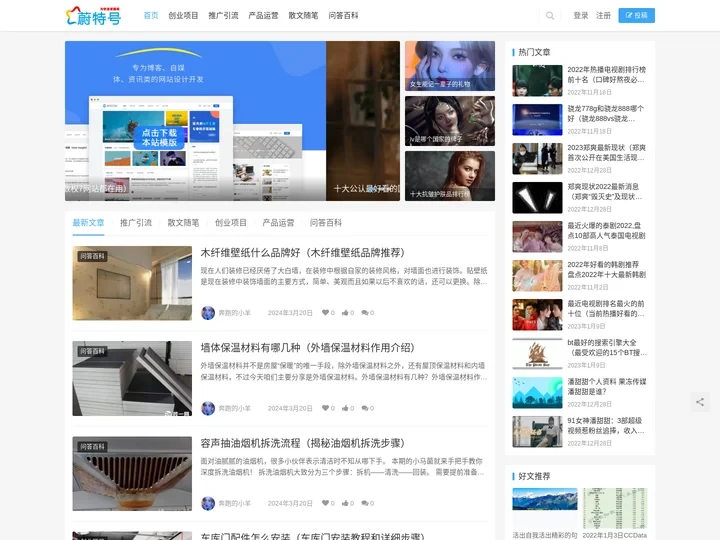Open 创业项目 in the top navigation
Image resolution: width=720 pixels, height=540 pixels.
183,16
